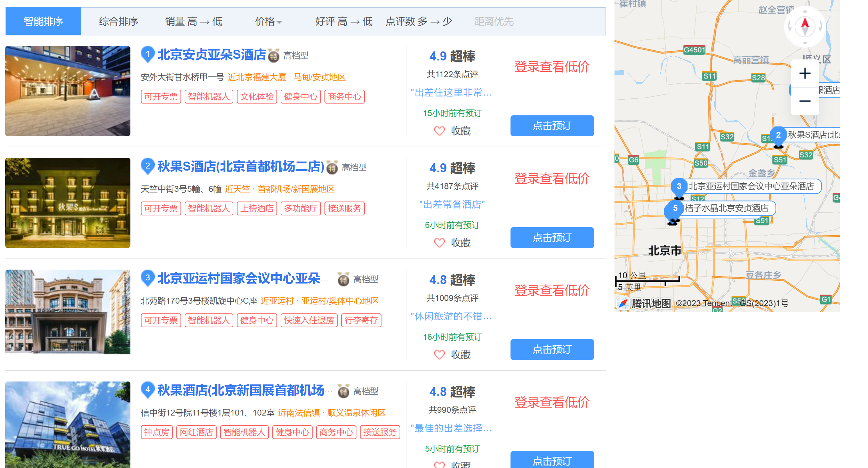Click 登录查看低价 for 北京亚运村 hotel

pos(552,290)
